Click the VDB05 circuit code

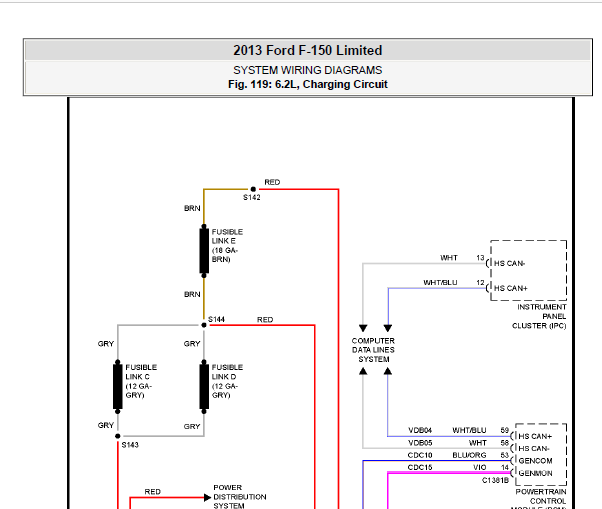(420, 443)
